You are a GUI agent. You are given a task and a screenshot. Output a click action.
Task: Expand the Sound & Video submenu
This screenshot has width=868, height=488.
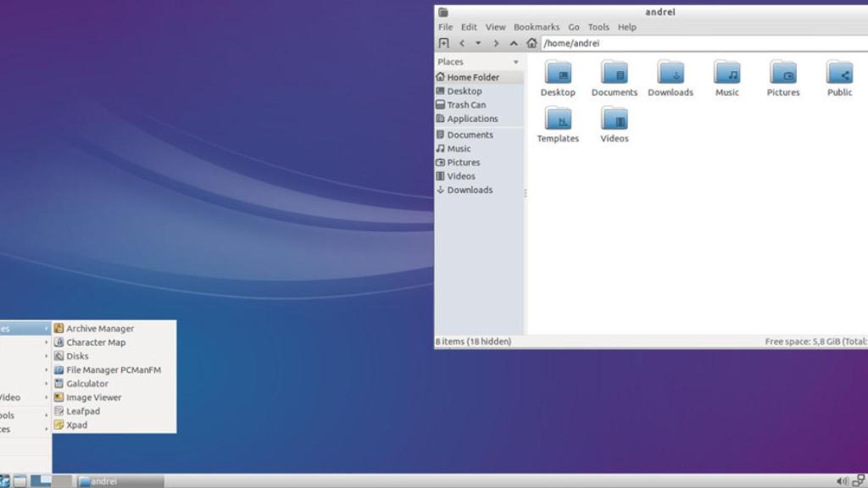pyautogui.click(x=21, y=396)
